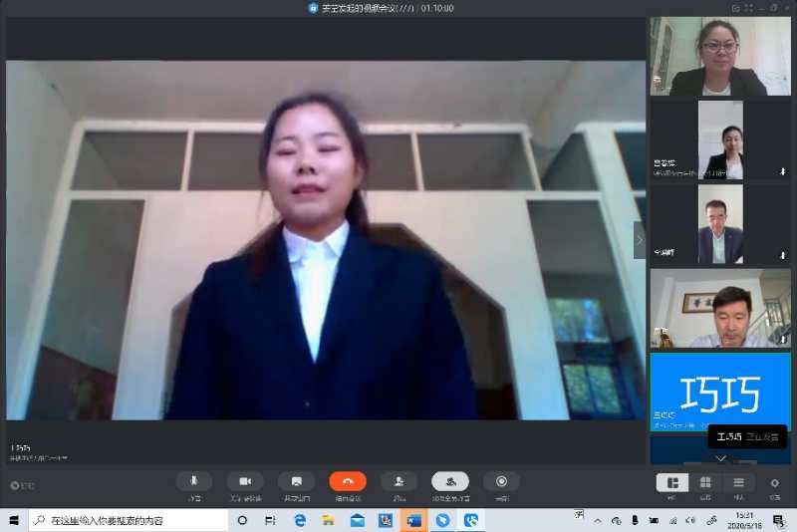Open the meeting settings gear
Image resolution: width=797 pixels, height=532 pixels.
pyautogui.click(x=774, y=482)
